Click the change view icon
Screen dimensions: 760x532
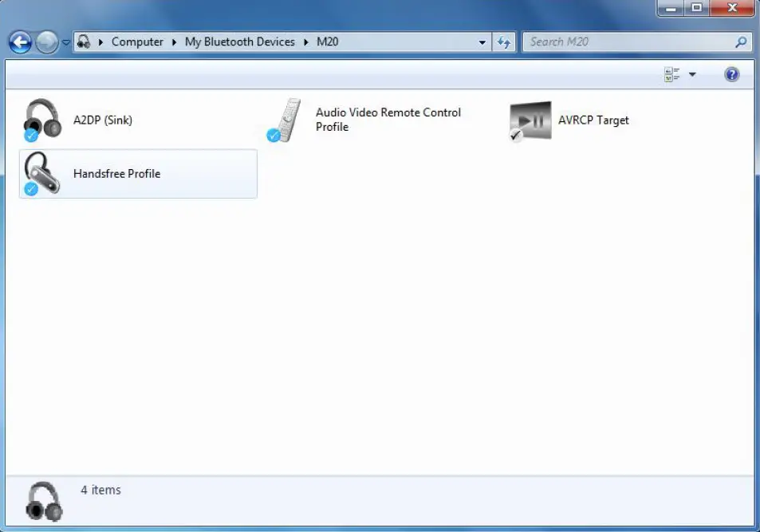(x=671, y=74)
